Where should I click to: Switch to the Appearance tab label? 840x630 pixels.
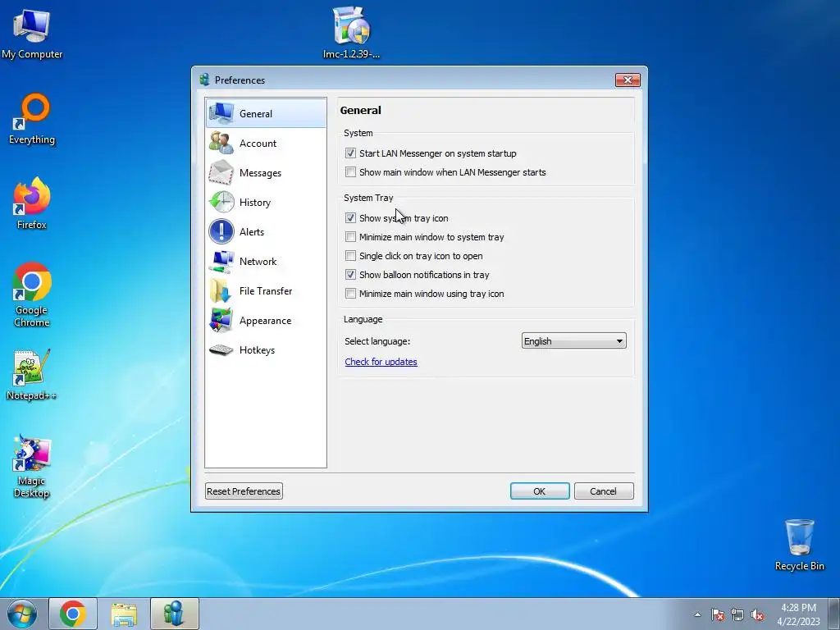tap(265, 321)
